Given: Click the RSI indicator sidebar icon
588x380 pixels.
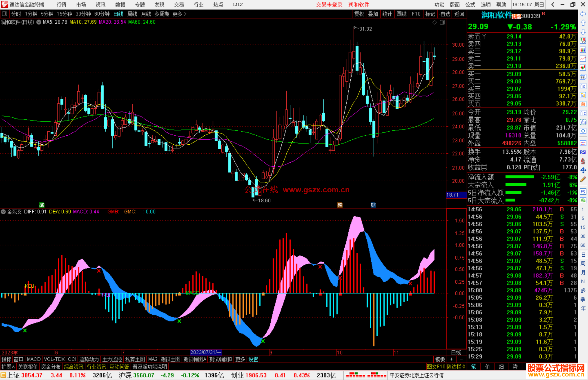Looking at the screenshot, I should point(583,152).
